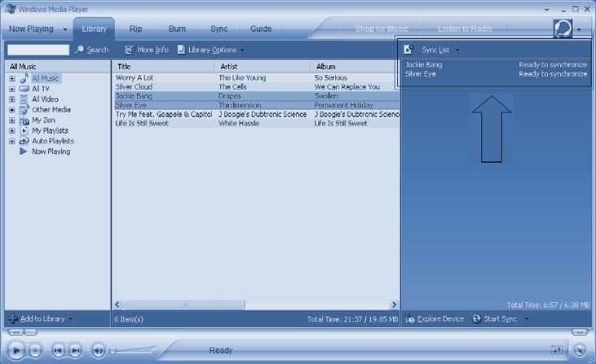Switch to skin mode icon
This screenshot has height=364, width=596.
[x=580, y=350]
